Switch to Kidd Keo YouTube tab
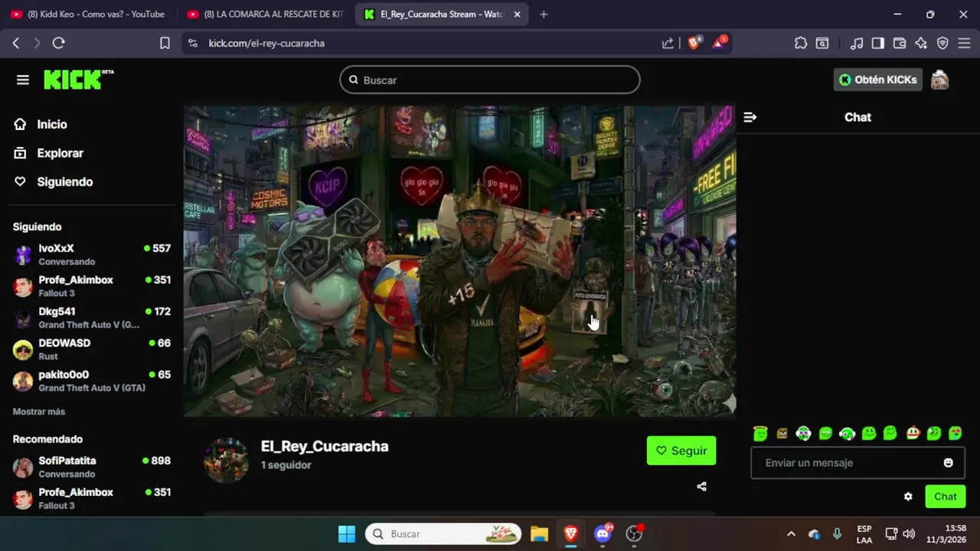 [89, 14]
